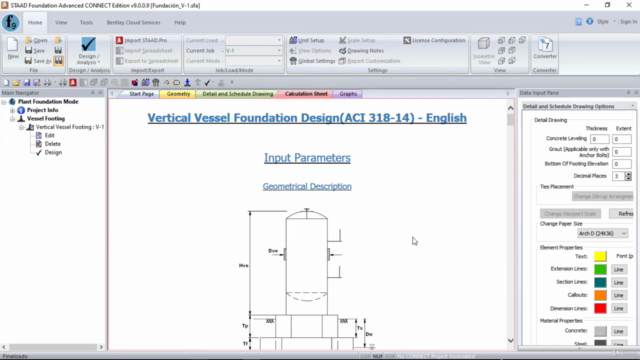
Task: Open Unit Setup
Action: click(x=307, y=40)
